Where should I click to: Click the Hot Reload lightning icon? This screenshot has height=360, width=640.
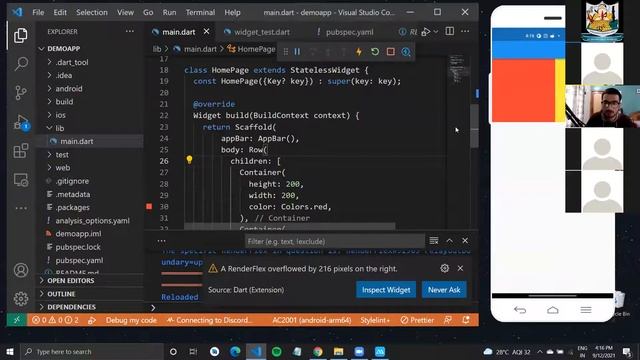pos(359,51)
